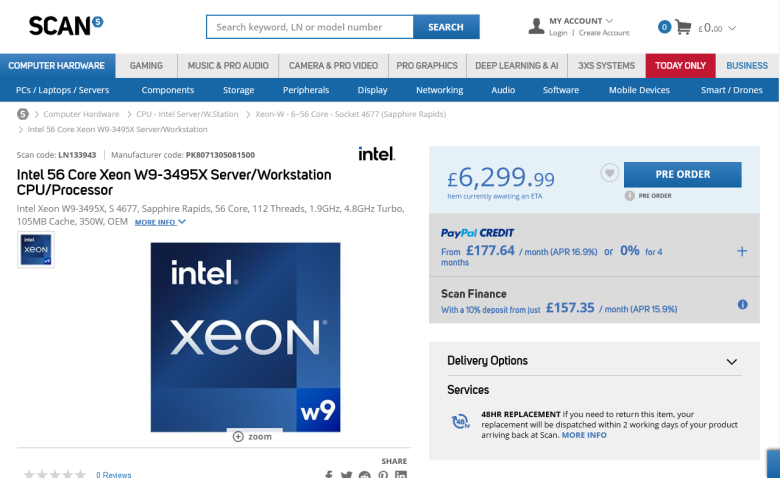Click the 48hr replacement service icon

point(460,422)
